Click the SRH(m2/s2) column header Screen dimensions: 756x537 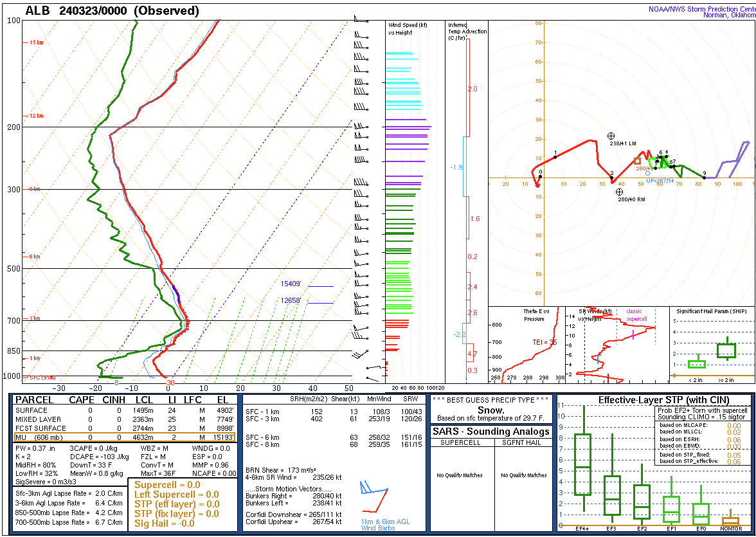[x=308, y=399]
